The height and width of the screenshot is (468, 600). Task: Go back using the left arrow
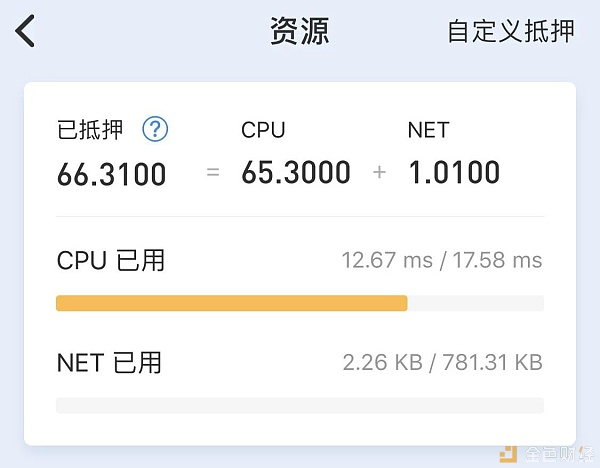point(25,31)
